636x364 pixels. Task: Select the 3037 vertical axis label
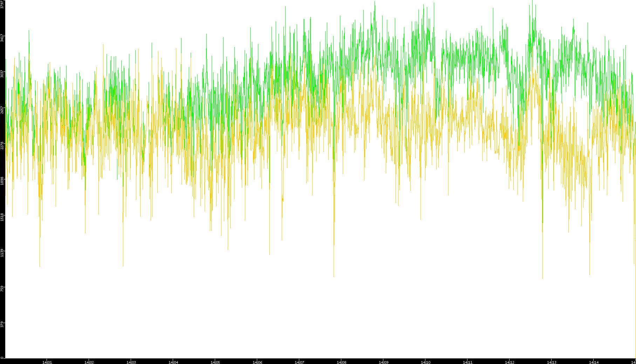click(2, 74)
